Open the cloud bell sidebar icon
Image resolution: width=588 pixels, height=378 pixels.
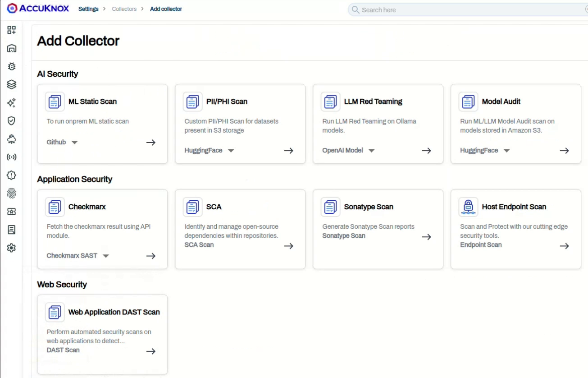[x=12, y=139]
